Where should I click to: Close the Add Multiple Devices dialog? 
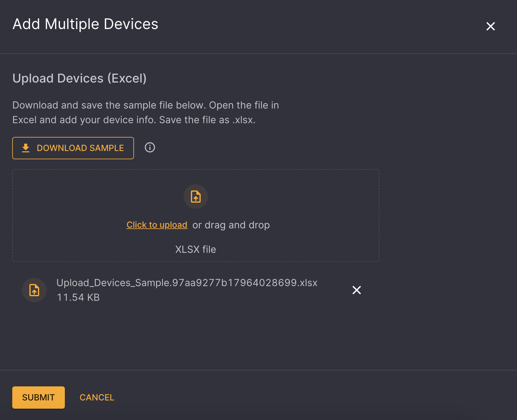pyautogui.click(x=490, y=26)
